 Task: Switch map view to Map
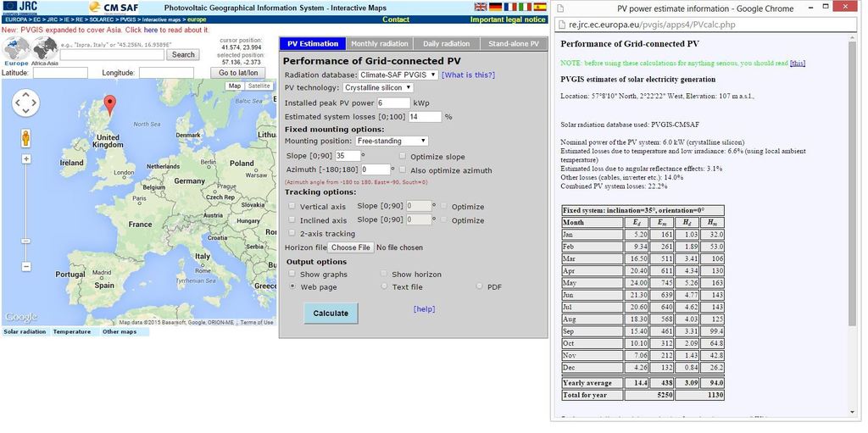[x=235, y=86]
